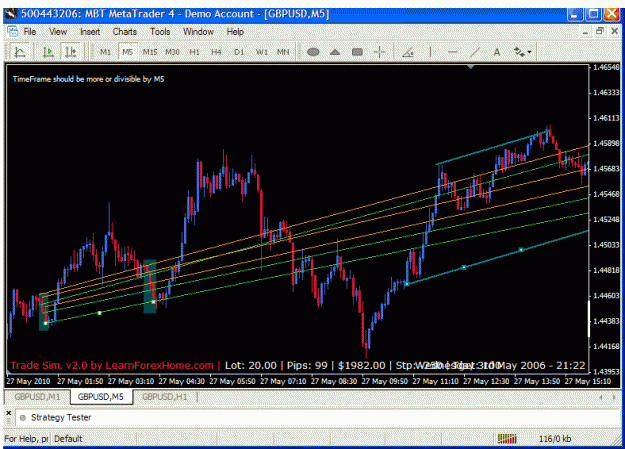Minimize the inner chart window
The height and width of the screenshot is (449, 625).
click(x=585, y=32)
